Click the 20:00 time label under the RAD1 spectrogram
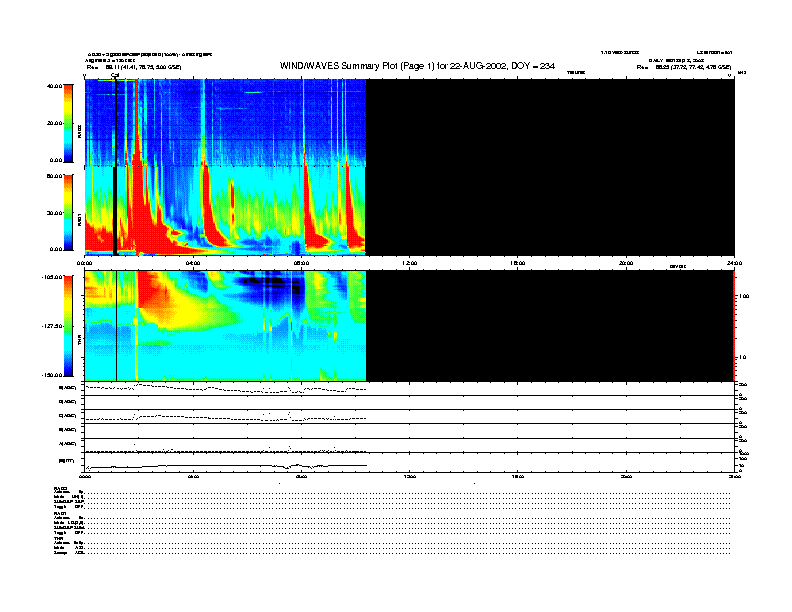The height and width of the screenshot is (612, 792). click(626, 263)
